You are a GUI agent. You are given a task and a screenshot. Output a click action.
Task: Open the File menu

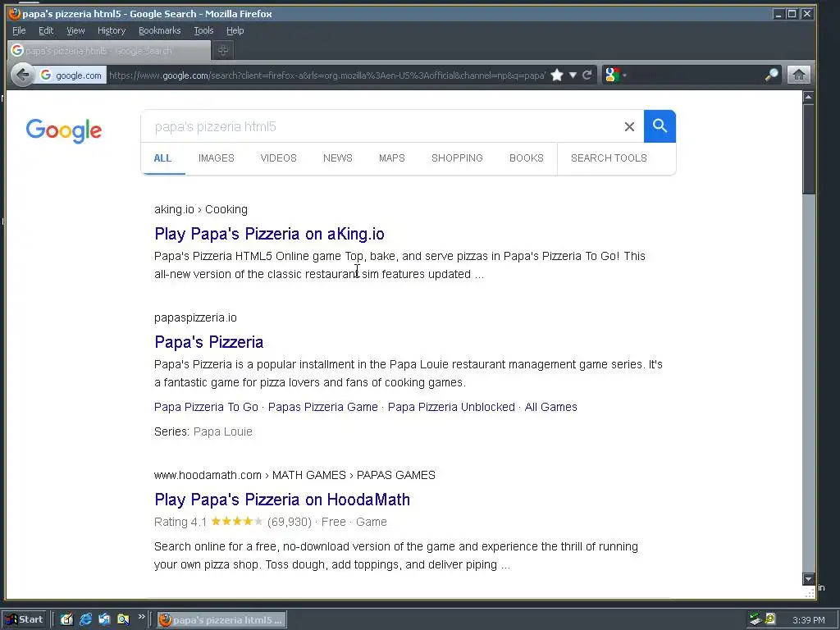(x=19, y=30)
